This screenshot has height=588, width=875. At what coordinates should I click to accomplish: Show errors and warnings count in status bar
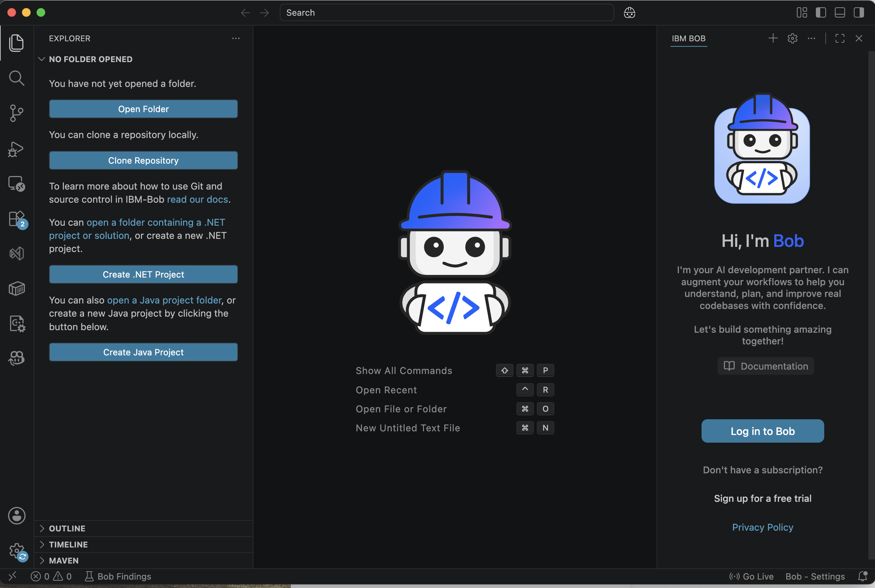coord(51,576)
